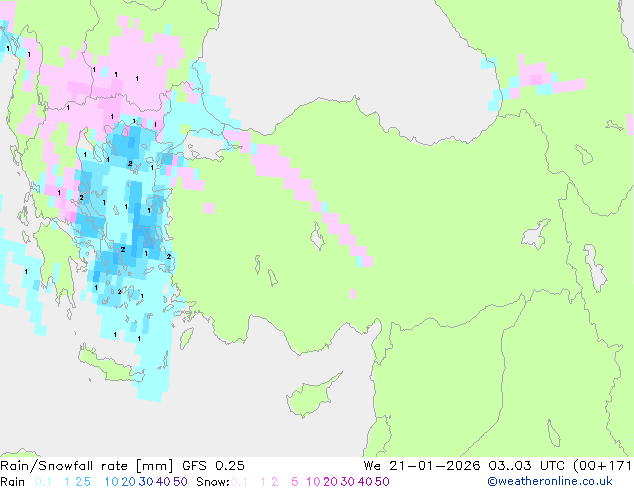Pick the Snow legend value 1
634x490 pixels.
pos(263,482)
